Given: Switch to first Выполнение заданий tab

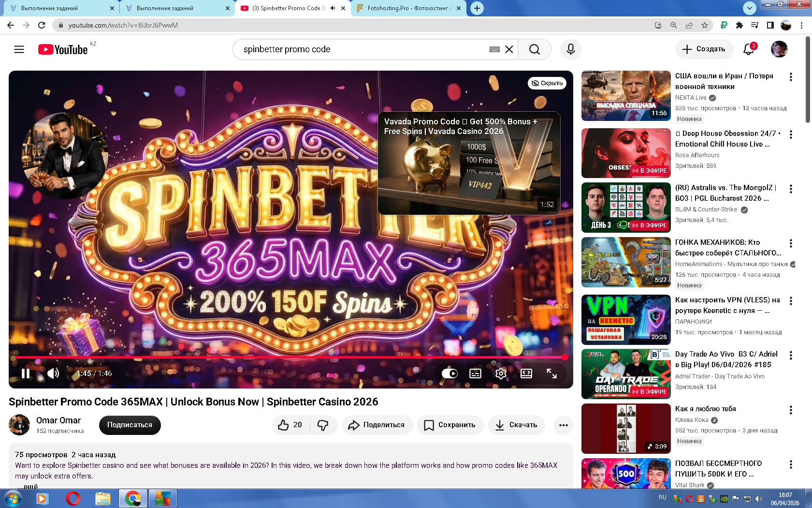Looking at the screenshot, I should coord(60,8).
